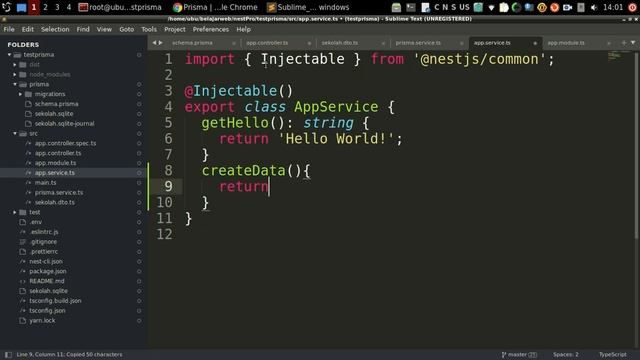640x360 pixels.
Task: Open nest-cli.json in sidebar
Action: (46, 261)
